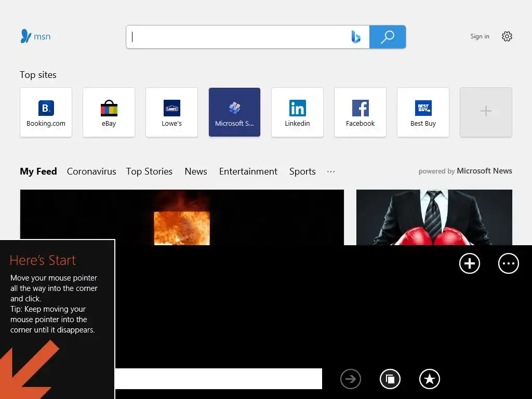Open the boxing gloves businessman story
The image size is (532, 399).
(x=434, y=217)
